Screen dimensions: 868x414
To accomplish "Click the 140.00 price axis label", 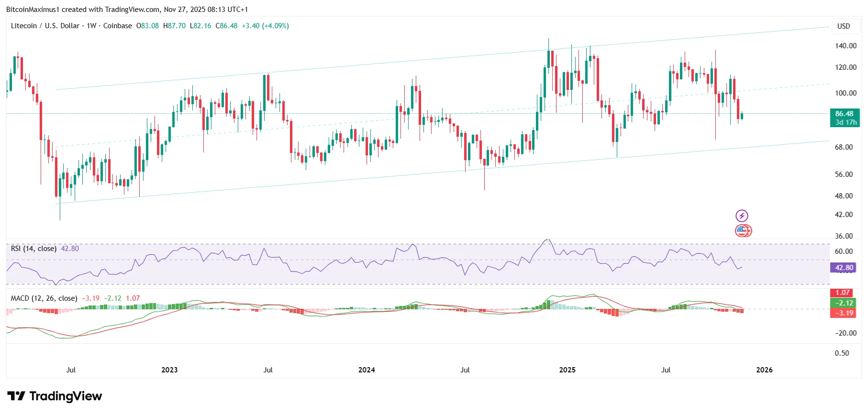I will point(846,46).
